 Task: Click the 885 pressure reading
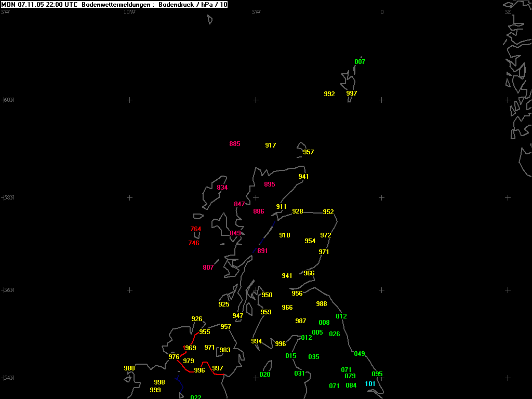pyautogui.click(x=234, y=144)
